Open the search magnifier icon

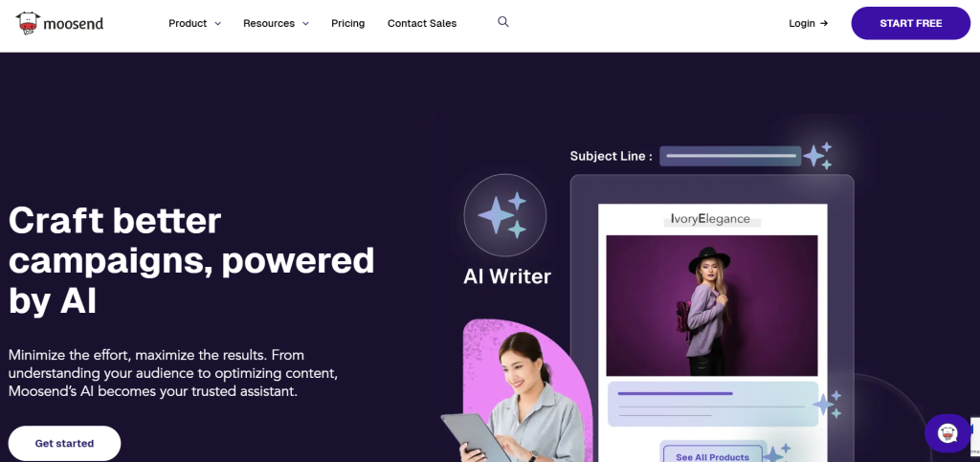[503, 22]
